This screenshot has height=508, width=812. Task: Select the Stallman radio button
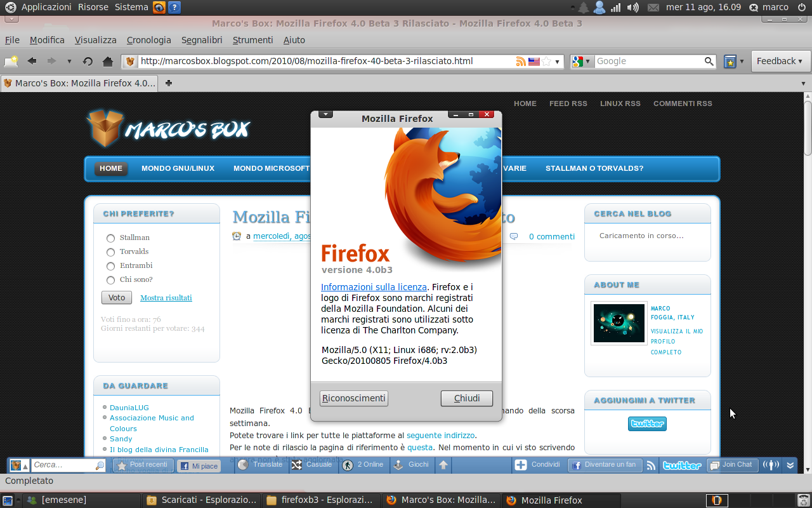pos(110,237)
